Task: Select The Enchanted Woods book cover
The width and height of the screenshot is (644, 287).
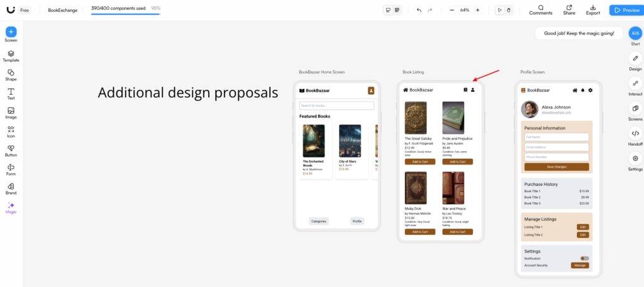Action: coord(314,141)
